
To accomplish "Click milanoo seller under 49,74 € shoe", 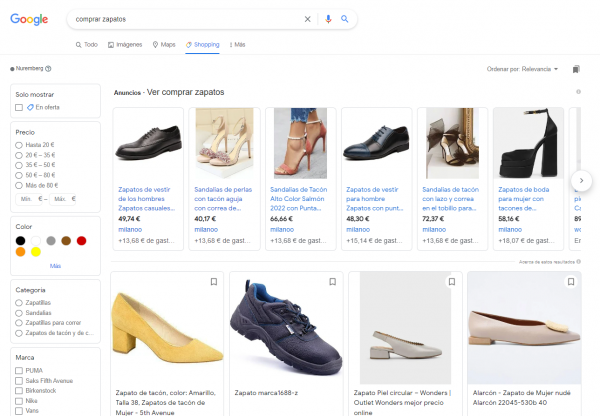I will (x=130, y=230).
